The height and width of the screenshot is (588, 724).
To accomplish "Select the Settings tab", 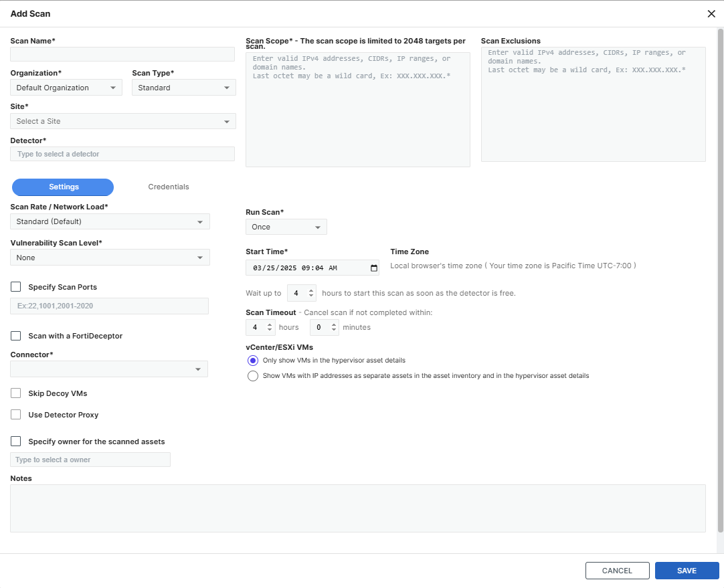I will 64,187.
